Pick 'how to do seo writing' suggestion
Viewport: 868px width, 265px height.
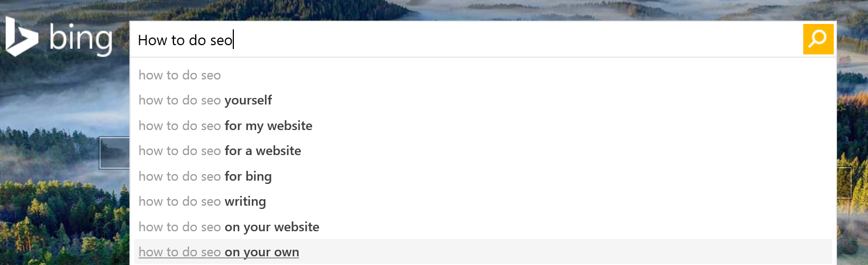483,201
